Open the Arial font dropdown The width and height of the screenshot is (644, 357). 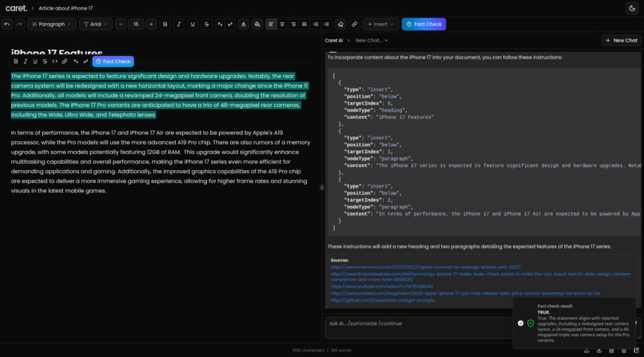(96, 24)
